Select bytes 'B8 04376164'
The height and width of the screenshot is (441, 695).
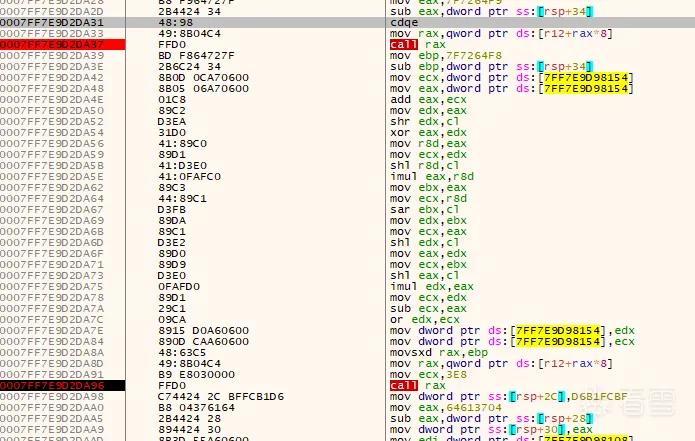pos(196,408)
